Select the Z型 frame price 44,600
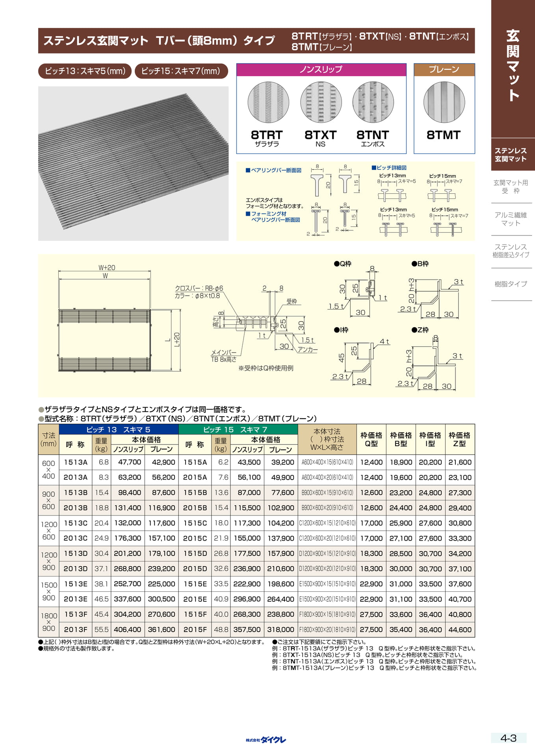Viewport: 535px width, 756px height. coord(460,630)
